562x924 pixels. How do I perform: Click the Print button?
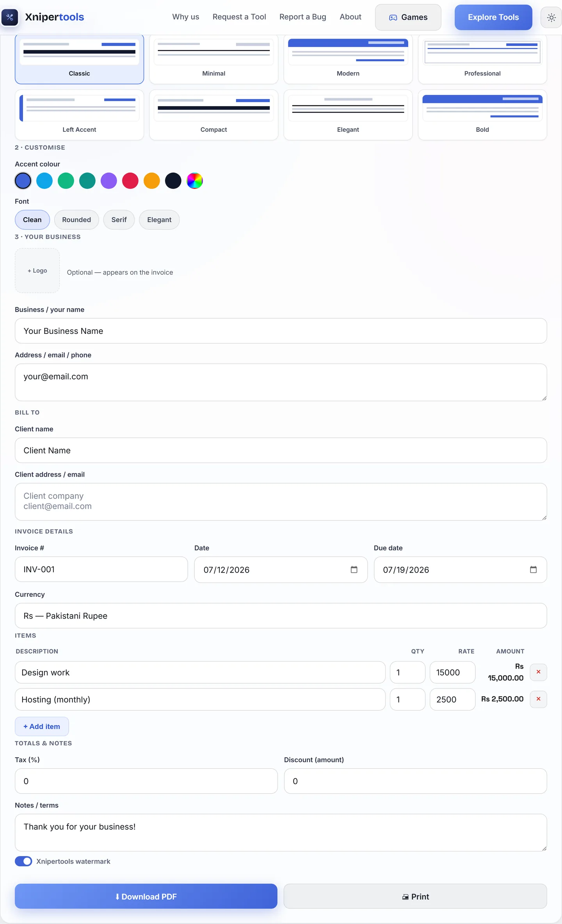click(x=415, y=896)
